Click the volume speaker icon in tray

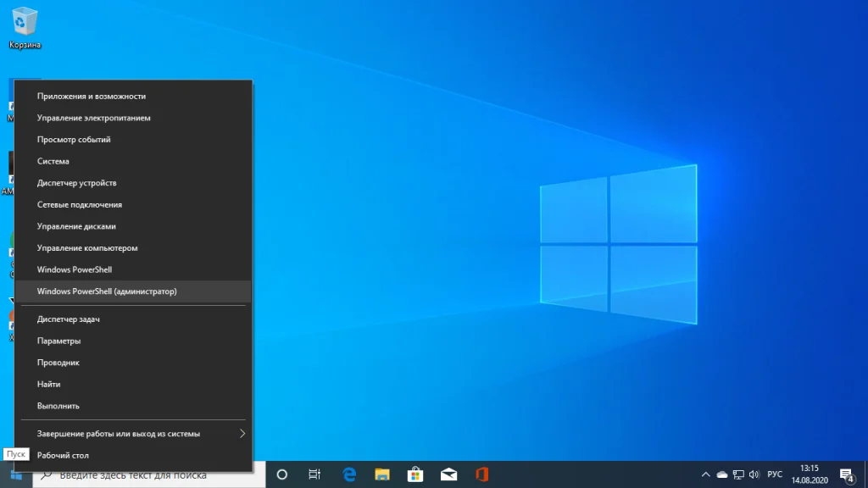click(x=754, y=474)
